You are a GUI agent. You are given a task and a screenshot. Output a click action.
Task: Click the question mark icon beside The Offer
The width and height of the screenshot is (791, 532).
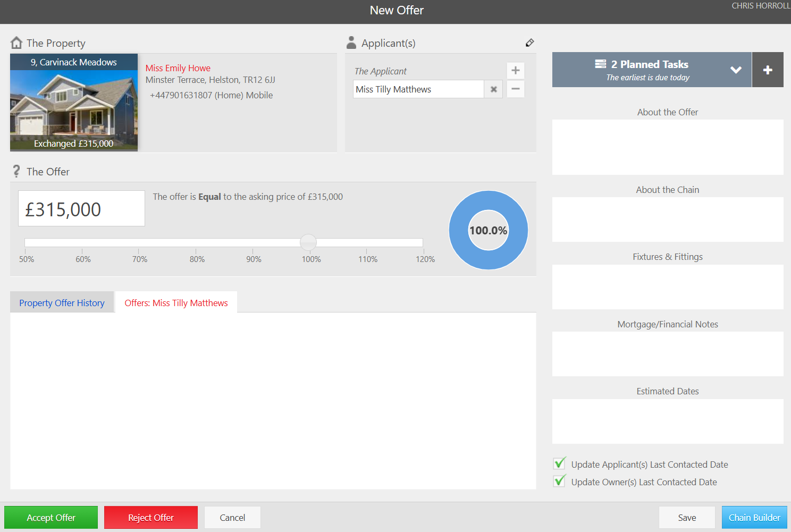click(16, 171)
